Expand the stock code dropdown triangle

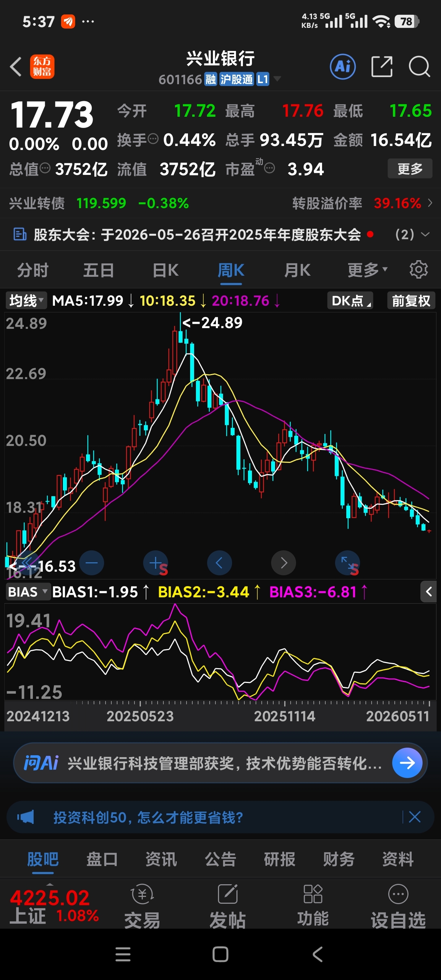[x=277, y=79]
